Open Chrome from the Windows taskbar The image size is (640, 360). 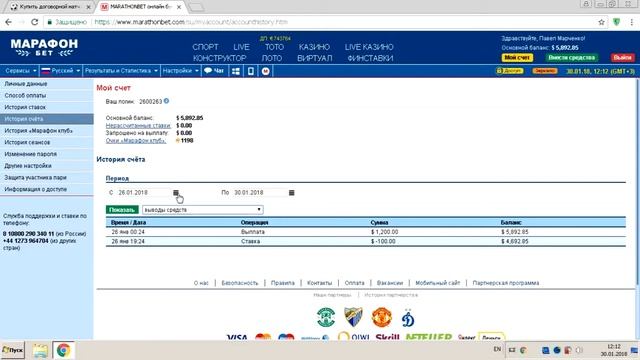coord(63,350)
